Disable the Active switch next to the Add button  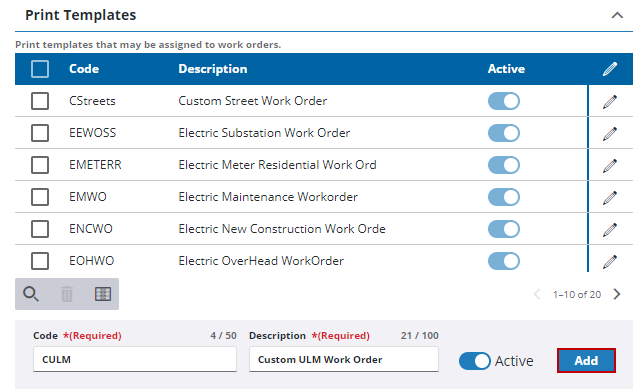coord(475,361)
